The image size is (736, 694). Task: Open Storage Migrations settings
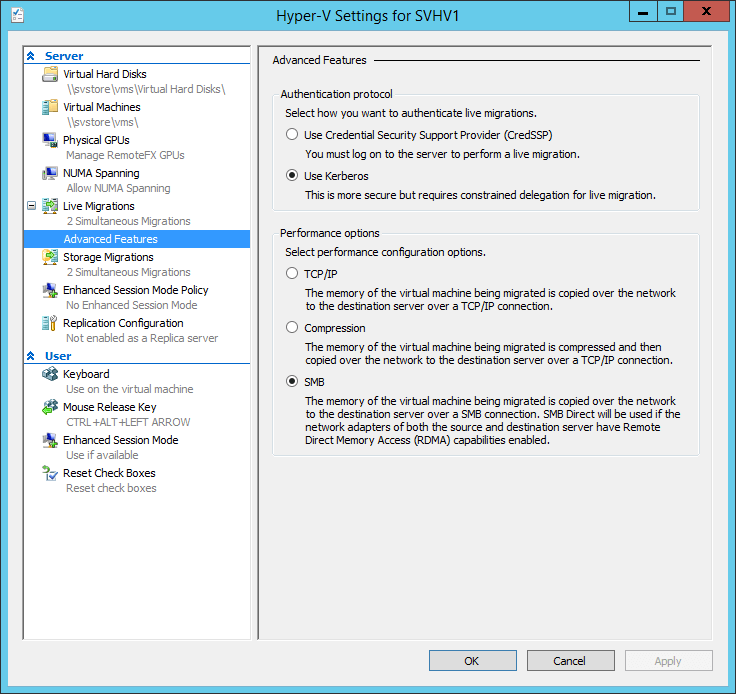pos(108,257)
